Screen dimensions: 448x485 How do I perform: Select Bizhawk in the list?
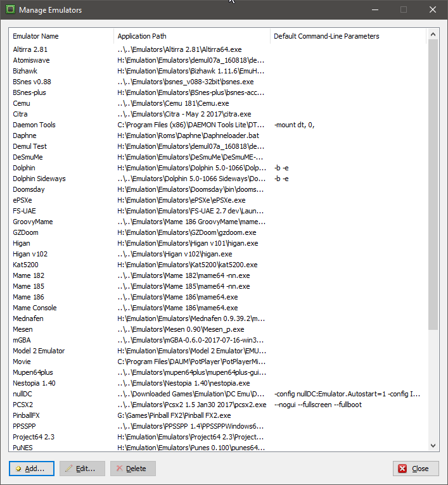coord(218,71)
